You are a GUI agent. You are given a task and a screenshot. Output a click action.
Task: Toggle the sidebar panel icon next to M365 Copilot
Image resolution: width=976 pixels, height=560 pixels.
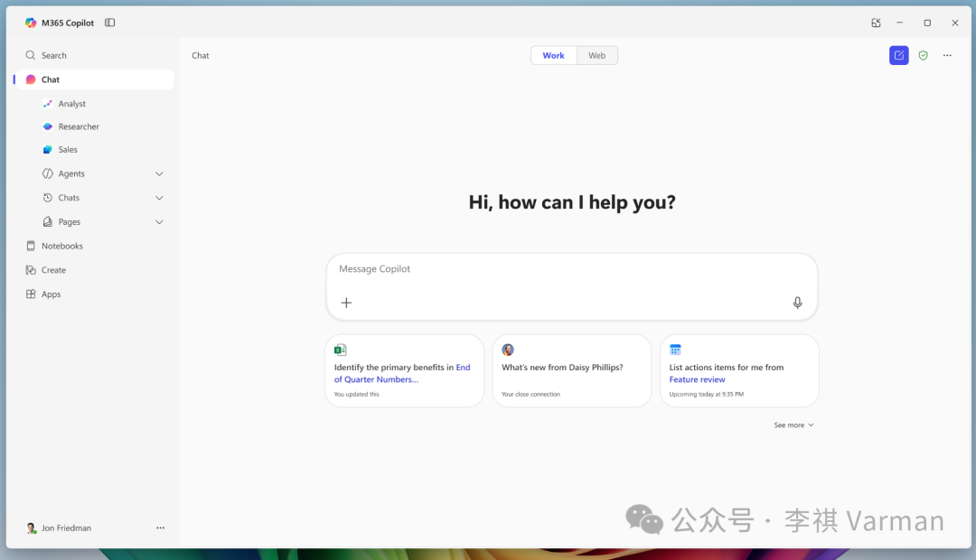pyautogui.click(x=109, y=23)
